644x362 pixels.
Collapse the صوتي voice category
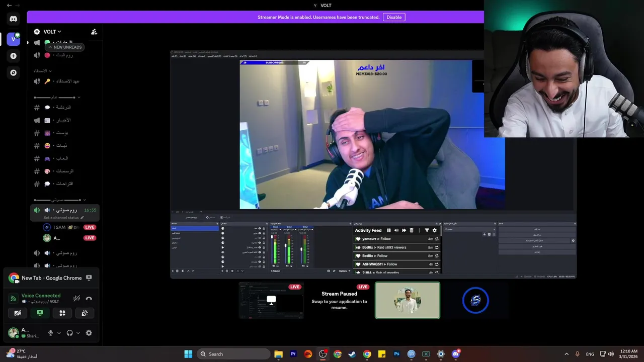[60, 200]
